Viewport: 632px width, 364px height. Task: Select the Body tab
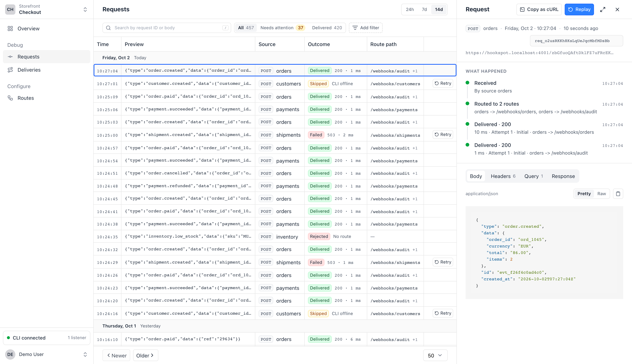pyautogui.click(x=476, y=176)
